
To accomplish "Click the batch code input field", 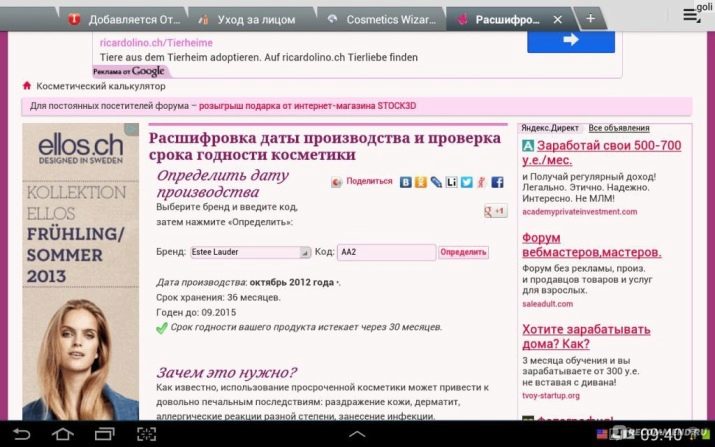I will (x=386, y=252).
